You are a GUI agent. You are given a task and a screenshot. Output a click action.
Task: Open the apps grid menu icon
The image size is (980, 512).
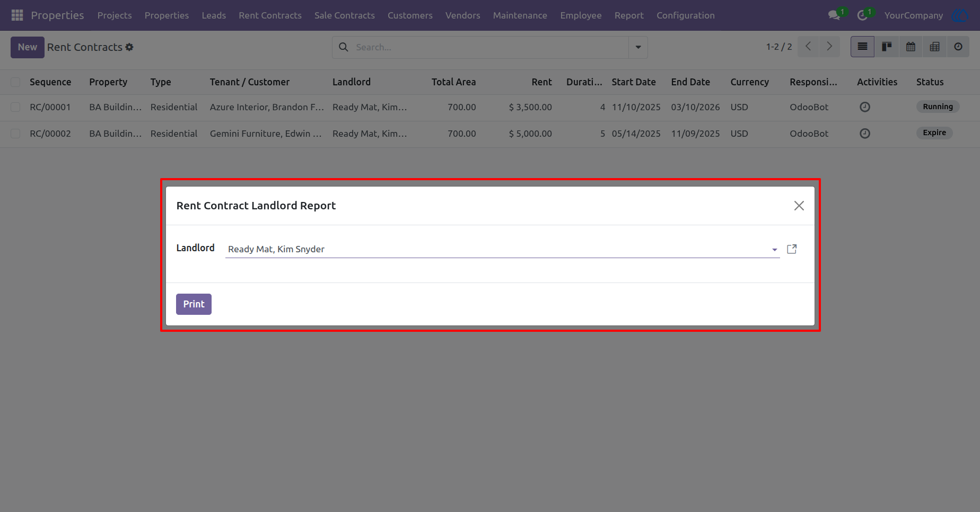tap(17, 15)
